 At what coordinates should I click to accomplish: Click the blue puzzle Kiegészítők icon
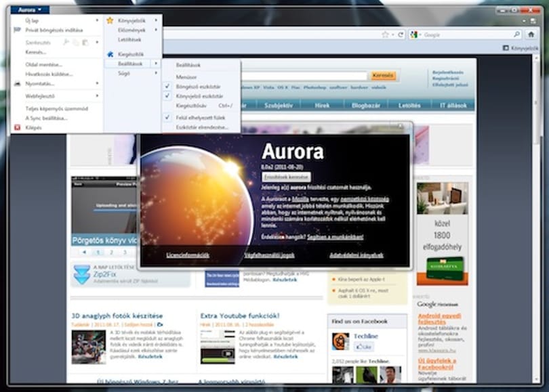click(x=110, y=54)
